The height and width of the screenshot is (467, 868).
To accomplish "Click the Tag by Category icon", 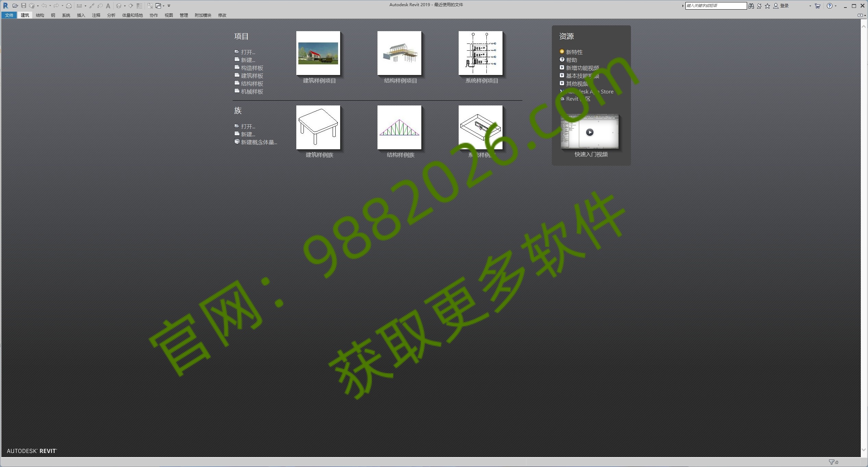I will 100,6.
